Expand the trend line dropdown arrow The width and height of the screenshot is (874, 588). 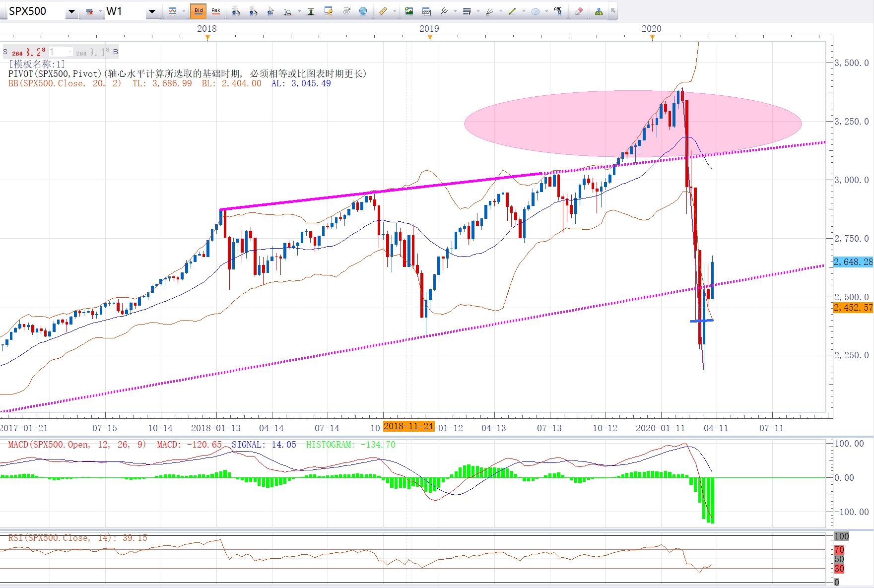[524, 11]
